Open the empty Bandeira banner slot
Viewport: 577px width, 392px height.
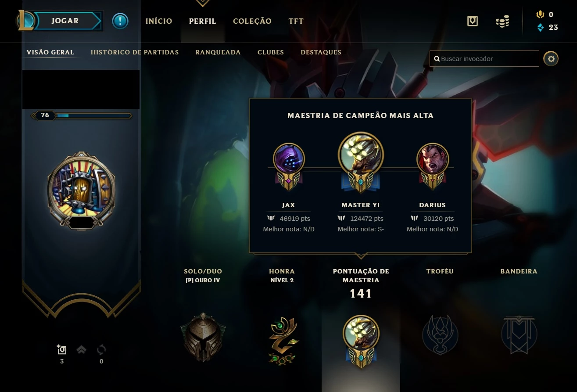point(519,334)
